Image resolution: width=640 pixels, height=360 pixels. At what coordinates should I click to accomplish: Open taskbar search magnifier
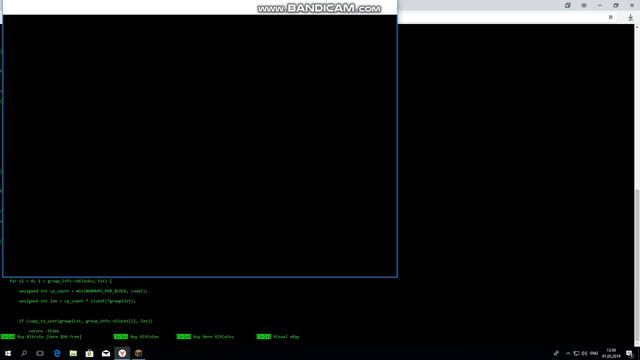[24, 353]
